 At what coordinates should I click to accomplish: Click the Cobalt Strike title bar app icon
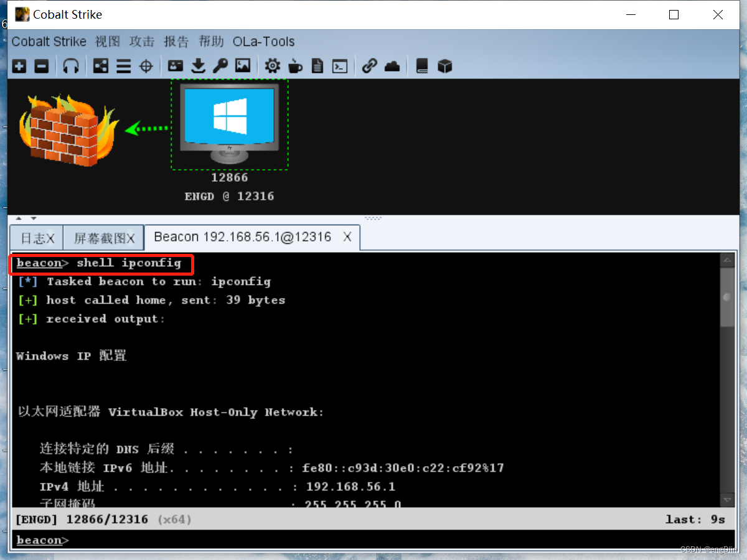tap(22, 14)
